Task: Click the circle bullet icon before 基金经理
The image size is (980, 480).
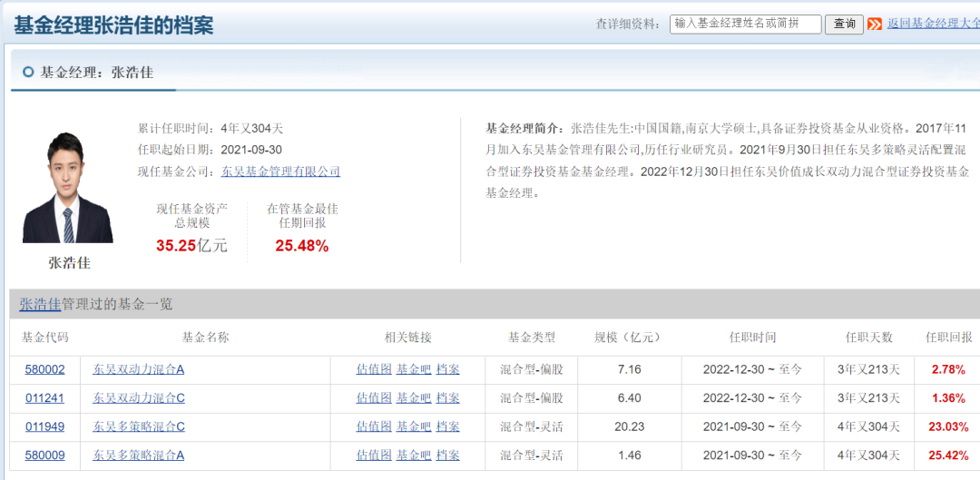Action: pos(27,73)
